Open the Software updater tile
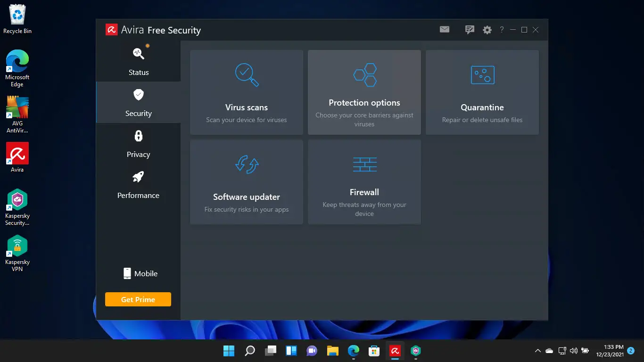The height and width of the screenshot is (362, 644). click(x=247, y=182)
